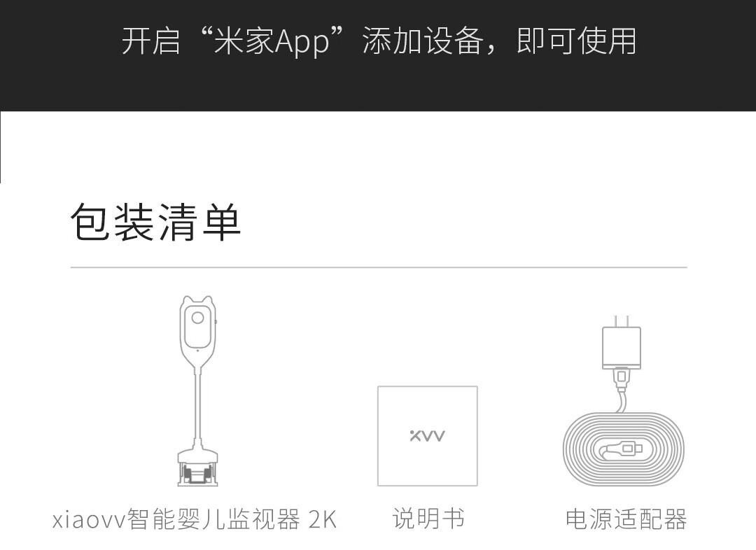Select the cat-ear camera head lens
Screen dimensions: 756x550
pyautogui.click(x=197, y=318)
